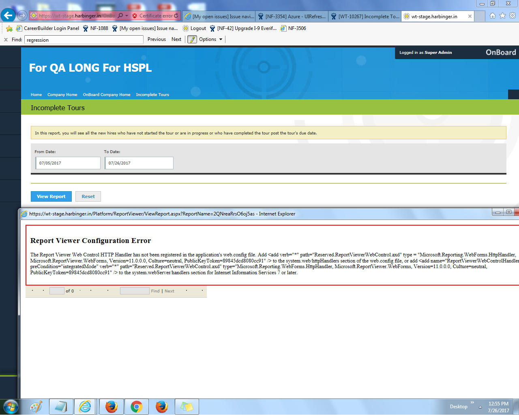Click the Home icon in browser toolbar
Screen dimensions: 519x420
[x=492, y=15]
